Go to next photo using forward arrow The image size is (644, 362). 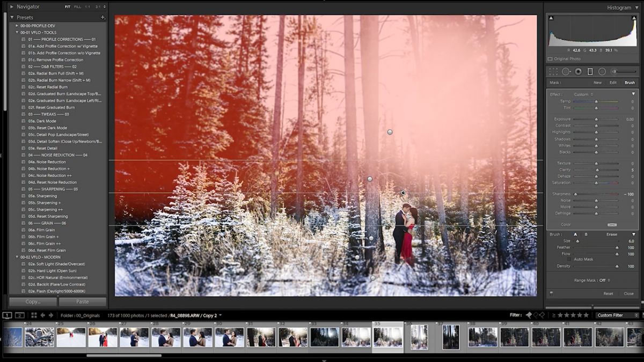(51, 315)
